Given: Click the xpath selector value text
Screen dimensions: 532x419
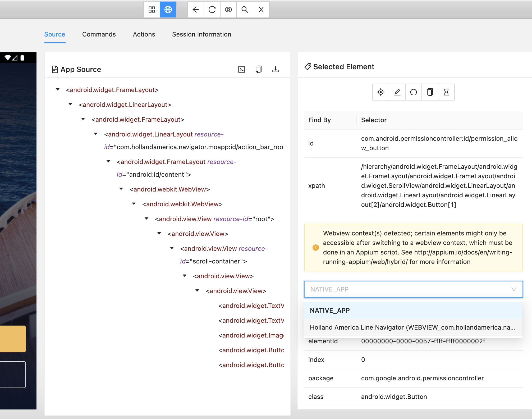Looking at the screenshot, I should 439,186.
